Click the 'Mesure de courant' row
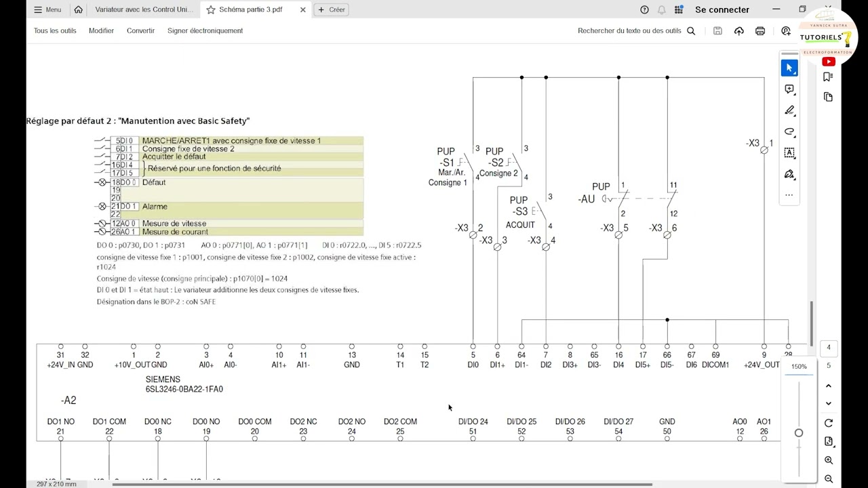Viewport: 868px width, 488px height. pos(237,232)
